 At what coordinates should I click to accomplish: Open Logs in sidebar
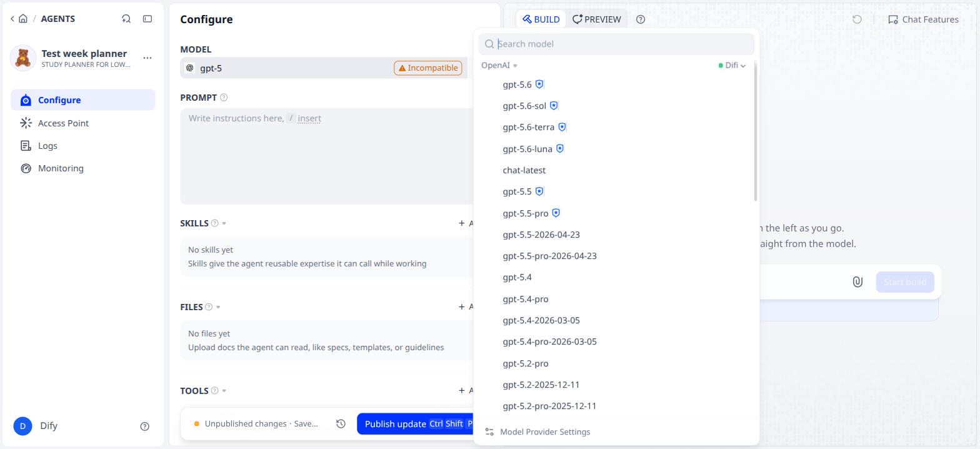[83, 146]
